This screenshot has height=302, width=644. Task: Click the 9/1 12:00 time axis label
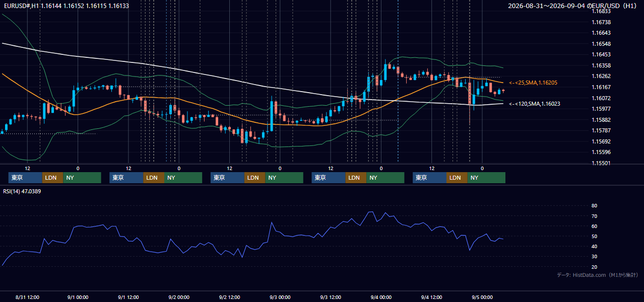[x=128, y=297]
